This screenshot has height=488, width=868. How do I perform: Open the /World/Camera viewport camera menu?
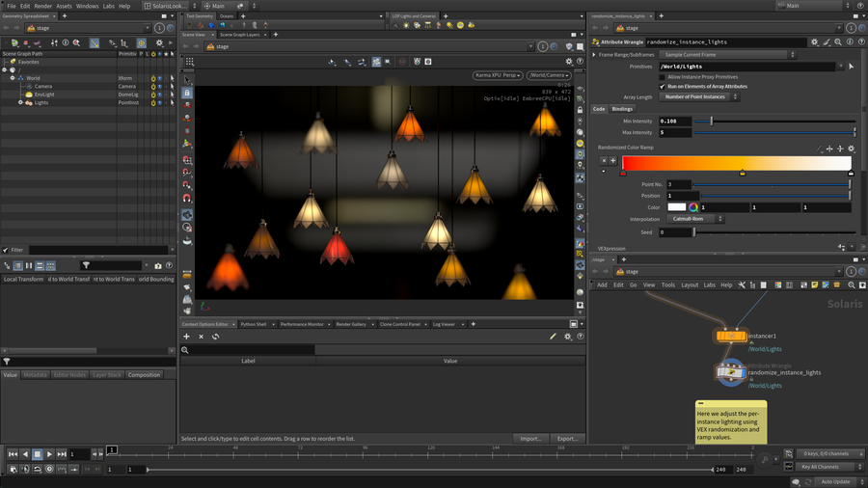(548, 75)
